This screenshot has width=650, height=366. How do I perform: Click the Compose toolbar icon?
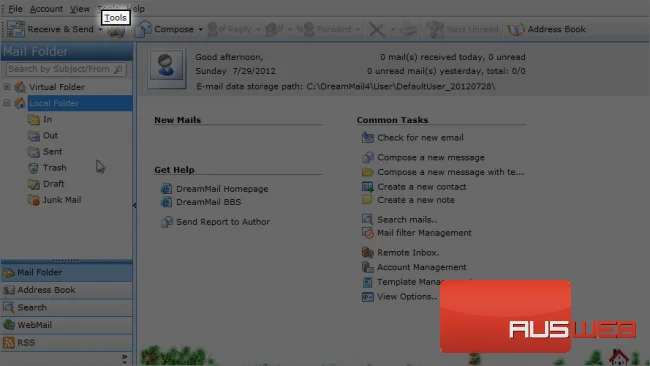[x=143, y=29]
